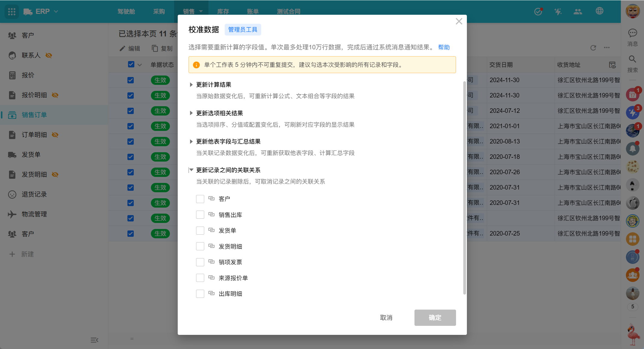Click the pencil 编辑 toolbar item
The width and height of the screenshot is (644, 349).
pyautogui.click(x=130, y=48)
